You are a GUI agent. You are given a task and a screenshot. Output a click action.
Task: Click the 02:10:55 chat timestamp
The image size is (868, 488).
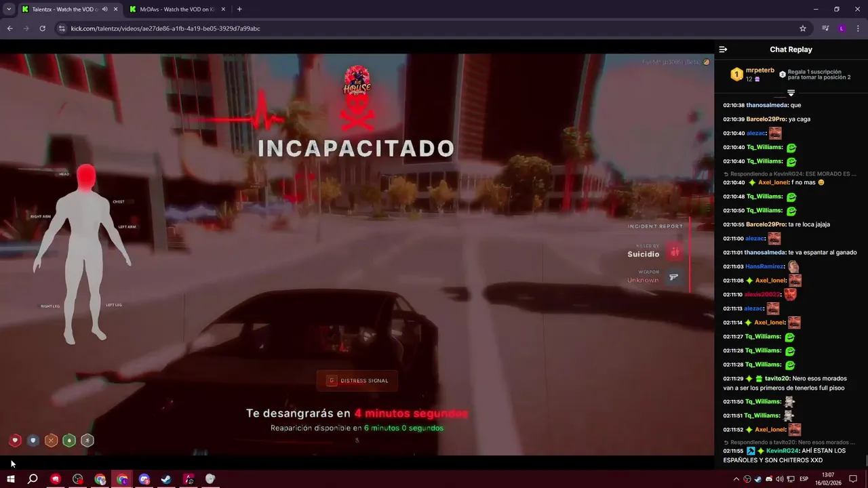pyautogui.click(x=734, y=224)
